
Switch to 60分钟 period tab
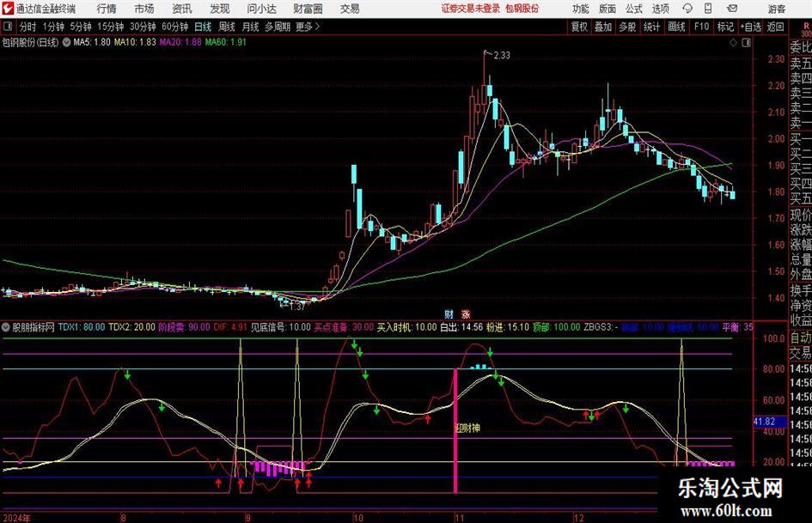pos(175,27)
